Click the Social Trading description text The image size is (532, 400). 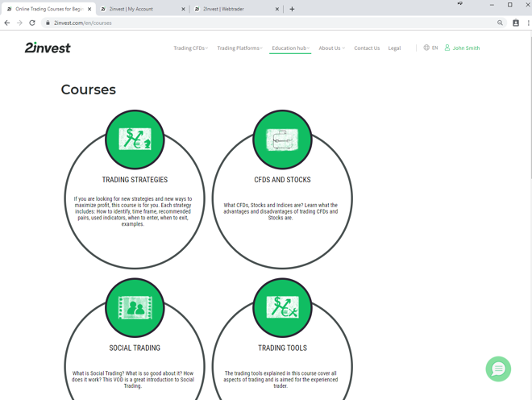133,379
